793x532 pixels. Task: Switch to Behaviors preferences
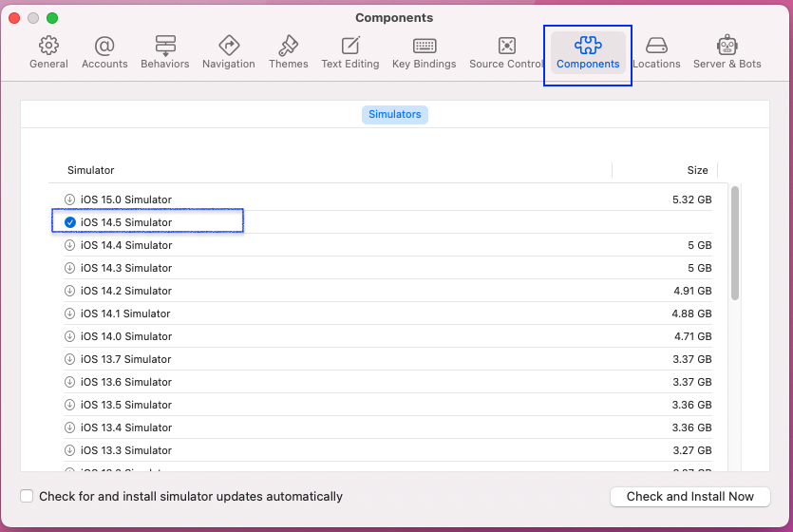pyautogui.click(x=165, y=52)
